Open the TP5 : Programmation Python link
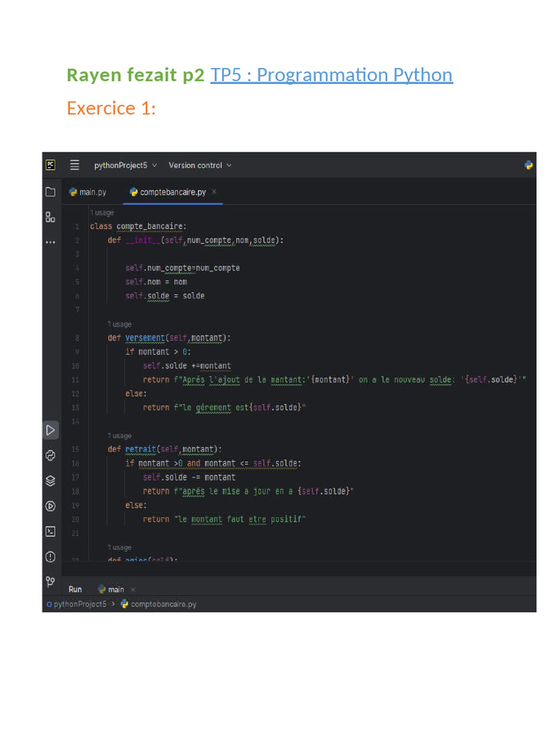The width and height of the screenshot is (560, 747). point(332,75)
